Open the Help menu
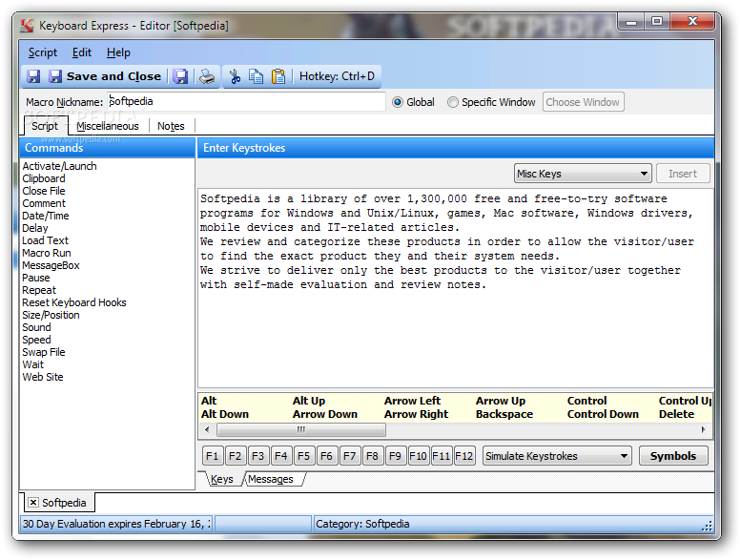Image resolution: width=741 pixels, height=560 pixels. pyautogui.click(x=118, y=52)
